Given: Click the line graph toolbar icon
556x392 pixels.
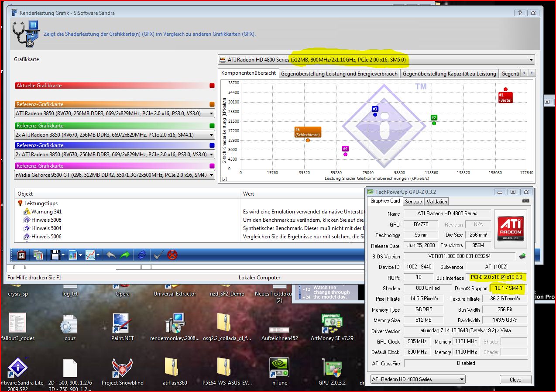Looking at the screenshot, I should (90, 255).
